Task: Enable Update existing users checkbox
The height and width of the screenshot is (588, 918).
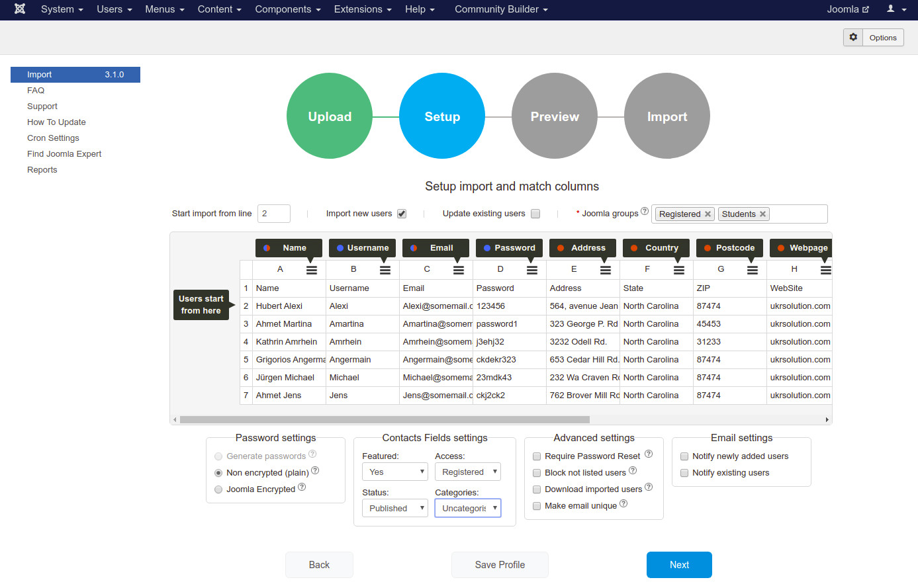Action: 535,214
